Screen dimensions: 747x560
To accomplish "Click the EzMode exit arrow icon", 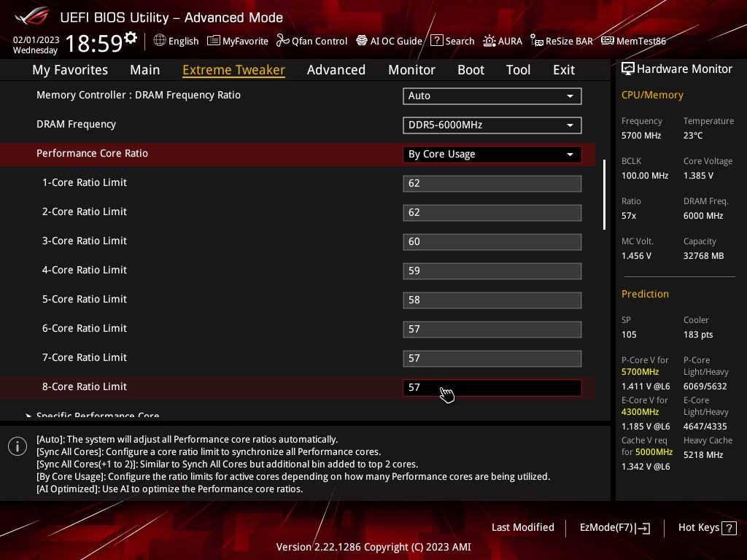I will coord(643,528).
